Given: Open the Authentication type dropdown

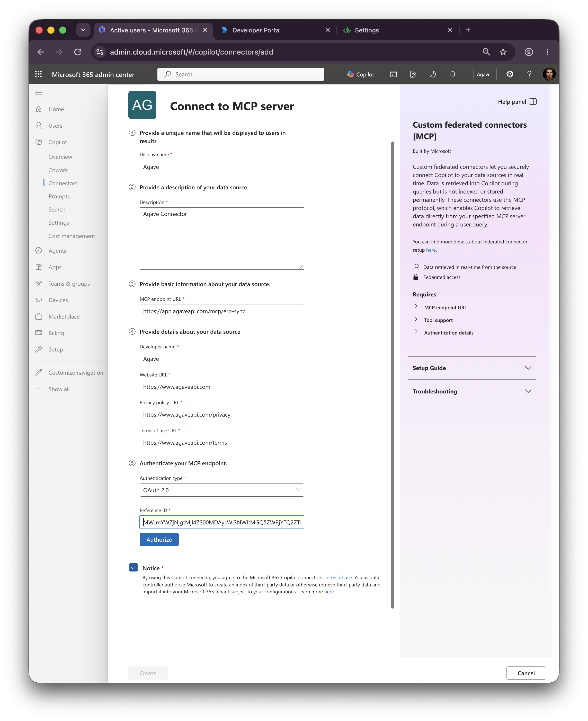Looking at the screenshot, I should (222, 490).
